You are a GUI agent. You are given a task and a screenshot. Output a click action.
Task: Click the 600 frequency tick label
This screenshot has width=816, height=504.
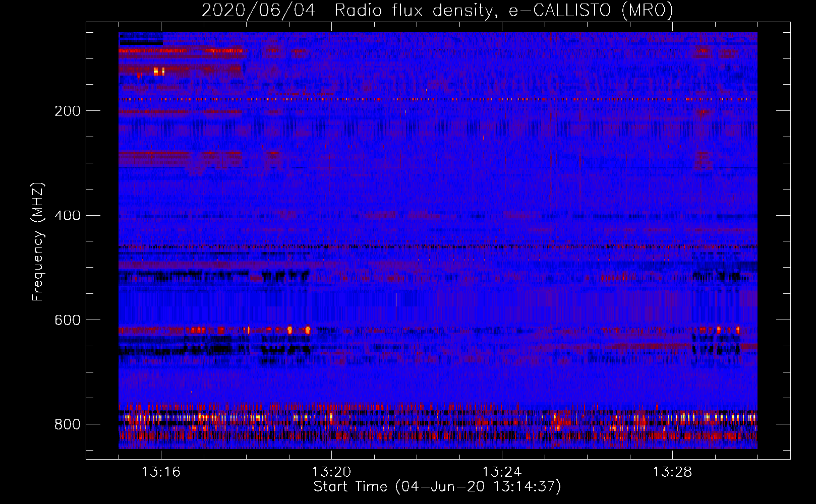[68, 320]
